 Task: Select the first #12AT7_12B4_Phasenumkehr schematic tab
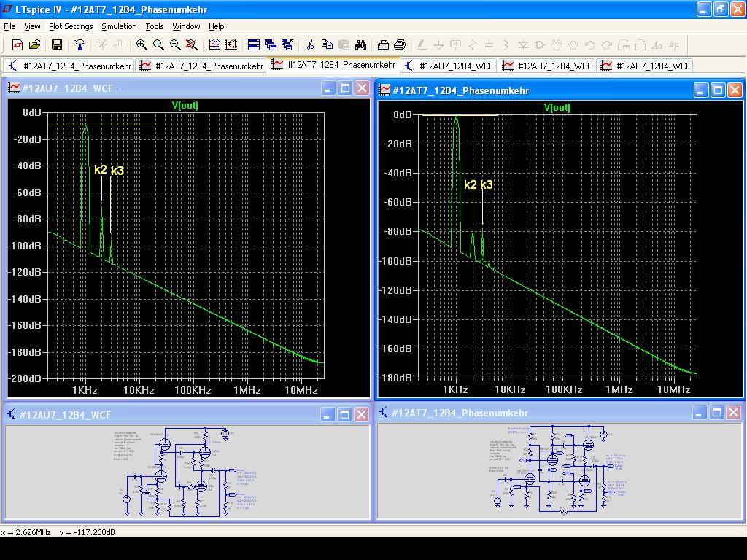pos(69,66)
